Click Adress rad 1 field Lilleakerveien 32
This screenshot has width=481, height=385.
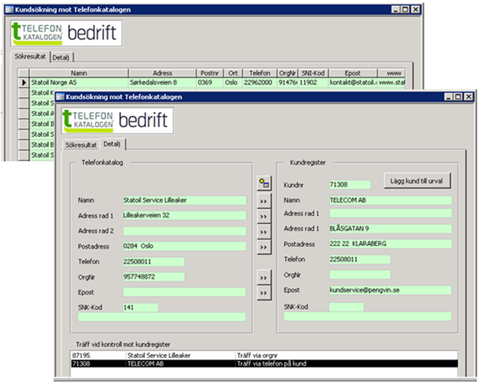184,215
